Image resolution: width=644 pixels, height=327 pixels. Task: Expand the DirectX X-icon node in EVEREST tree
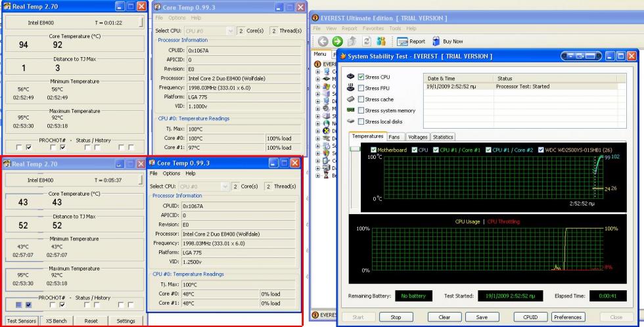tap(317, 131)
